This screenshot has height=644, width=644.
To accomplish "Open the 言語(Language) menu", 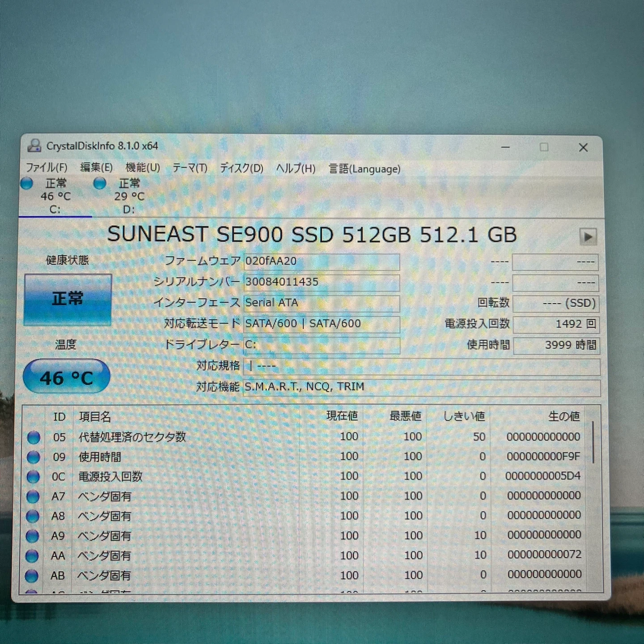I will (364, 169).
